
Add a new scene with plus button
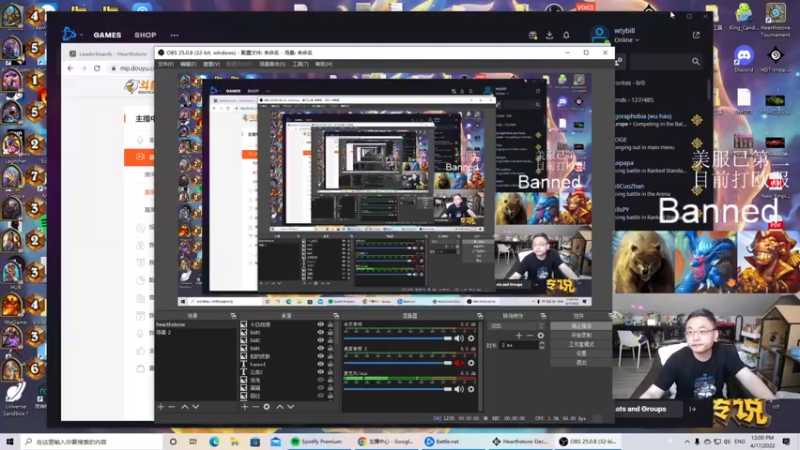click(161, 407)
